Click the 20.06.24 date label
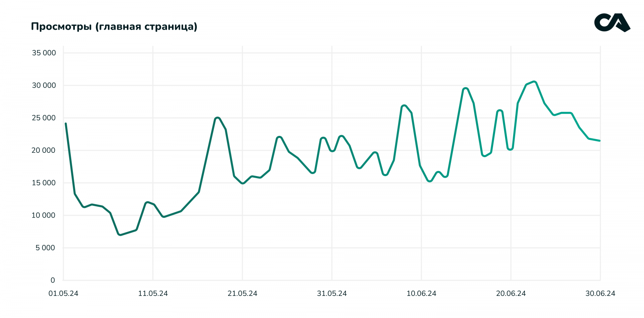 [x=511, y=293]
